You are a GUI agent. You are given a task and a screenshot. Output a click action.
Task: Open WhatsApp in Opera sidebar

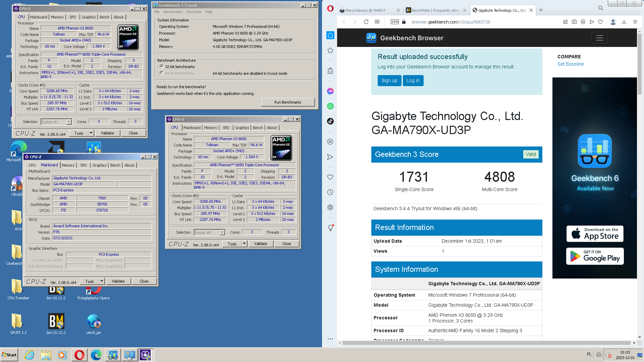330,106
